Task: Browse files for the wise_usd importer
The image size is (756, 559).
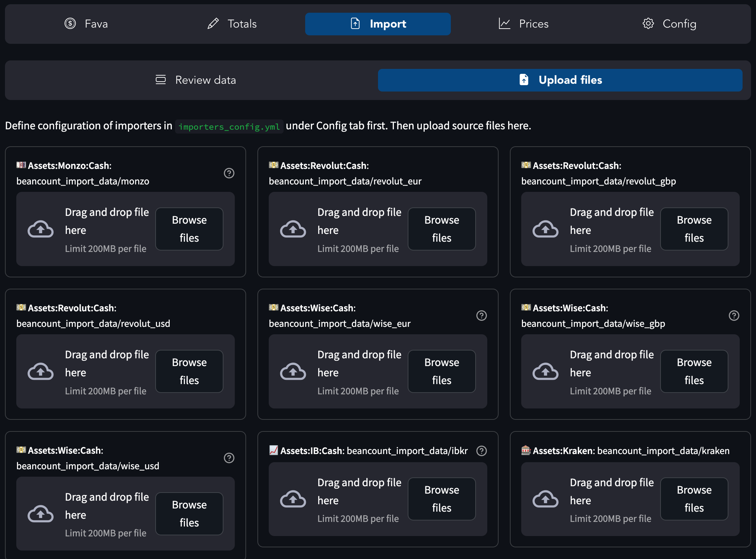Action: click(189, 514)
